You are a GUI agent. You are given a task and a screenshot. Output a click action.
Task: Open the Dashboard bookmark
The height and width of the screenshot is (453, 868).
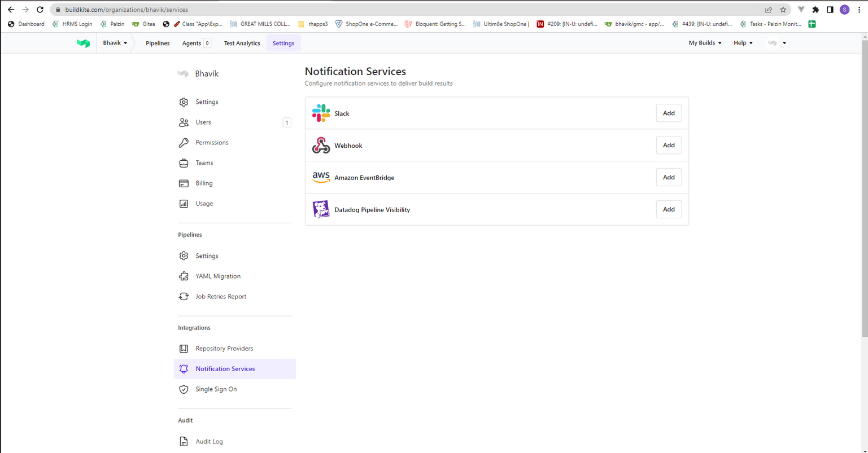tap(26, 24)
